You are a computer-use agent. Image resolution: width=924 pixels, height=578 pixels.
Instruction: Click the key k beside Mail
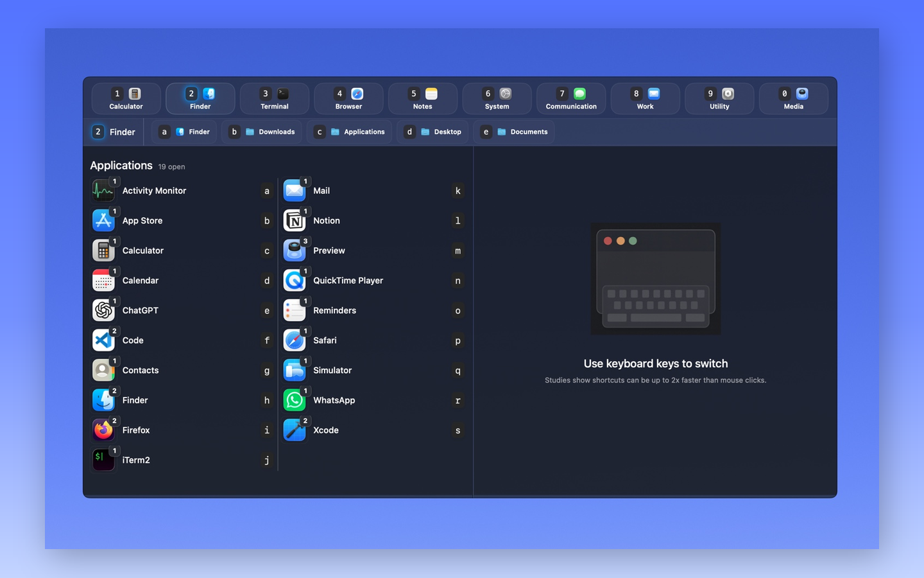pos(458,191)
